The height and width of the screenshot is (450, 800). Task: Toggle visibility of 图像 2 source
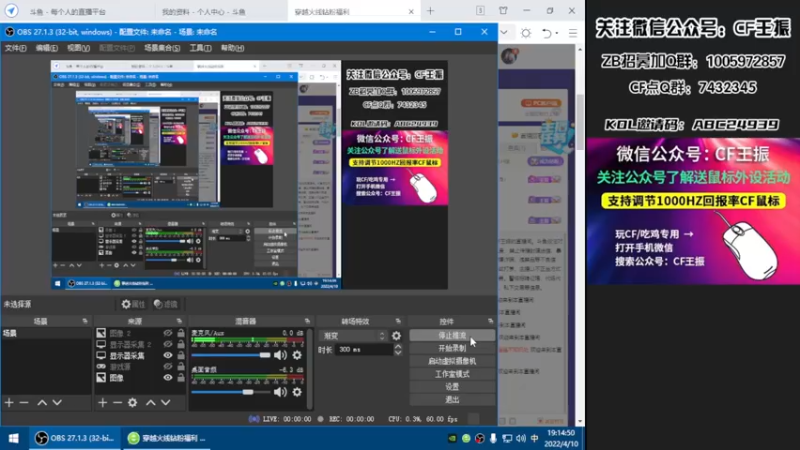168,333
